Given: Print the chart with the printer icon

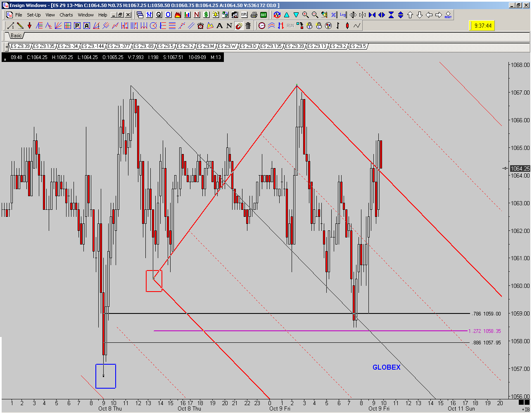Looking at the screenshot, I should click(x=254, y=14).
